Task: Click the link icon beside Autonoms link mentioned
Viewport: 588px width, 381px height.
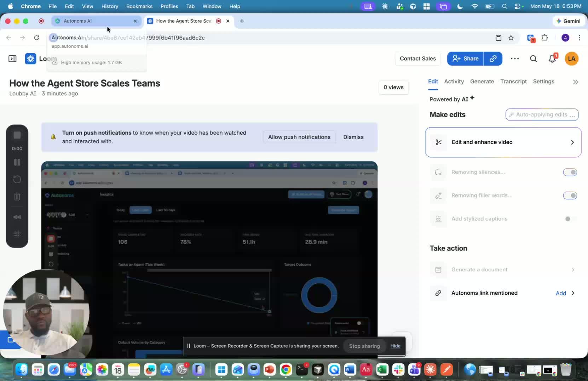Action: [x=438, y=293]
